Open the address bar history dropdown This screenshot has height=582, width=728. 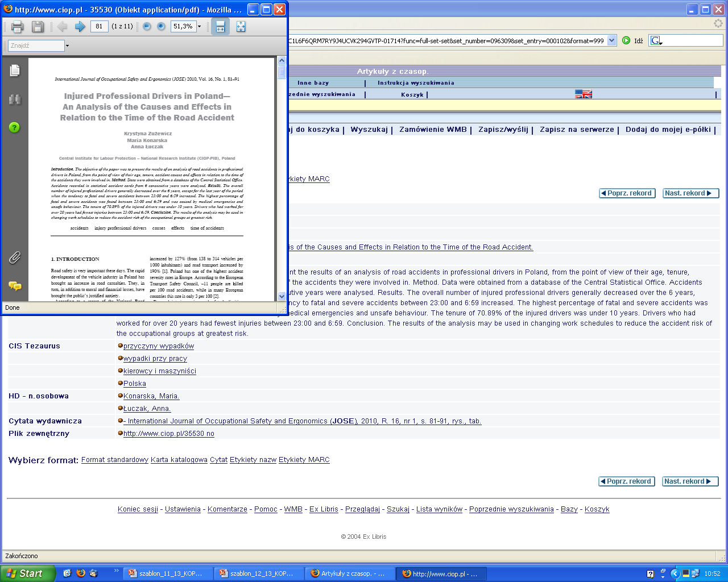tap(611, 40)
